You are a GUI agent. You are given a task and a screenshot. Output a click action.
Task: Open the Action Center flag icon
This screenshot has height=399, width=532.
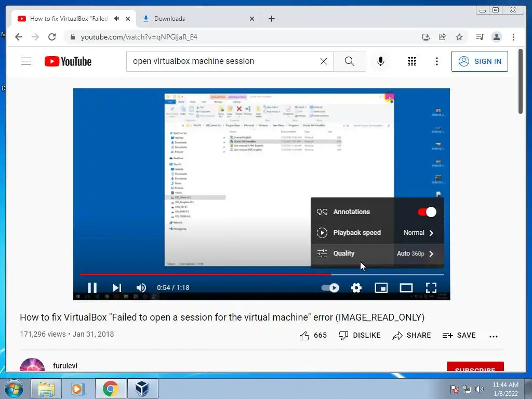[x=455, y=389]
